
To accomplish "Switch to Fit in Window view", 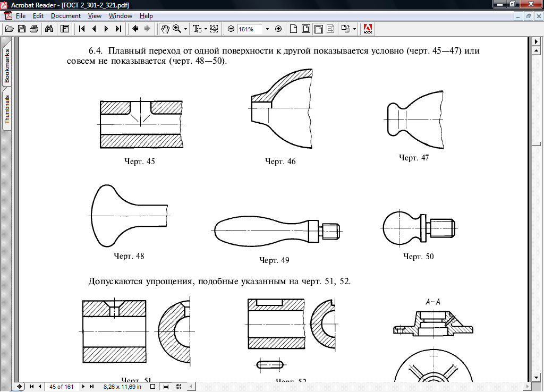I will coord(306,29).
